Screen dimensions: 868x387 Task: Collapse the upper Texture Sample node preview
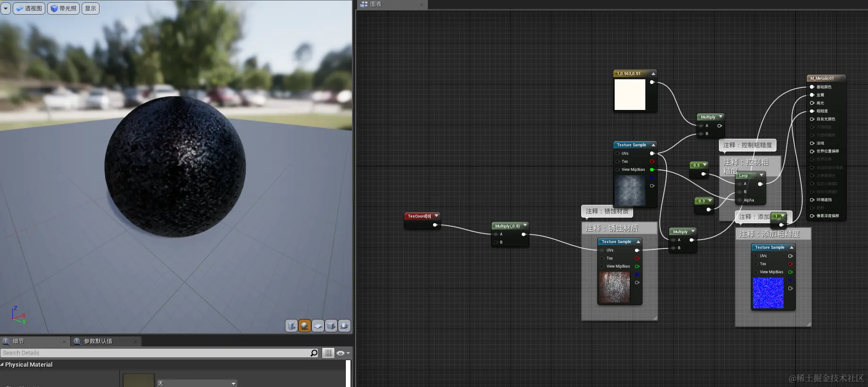653,145
